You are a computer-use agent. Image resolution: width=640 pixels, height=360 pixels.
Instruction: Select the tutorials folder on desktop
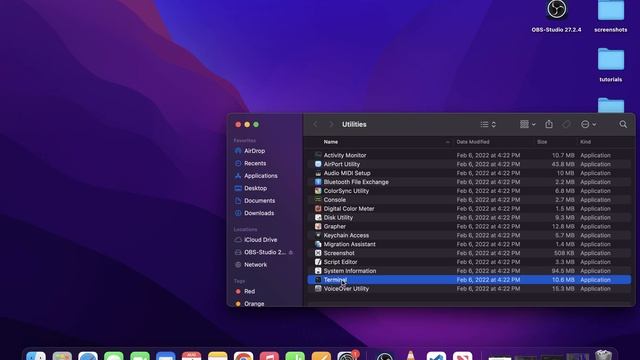click(611, 60)
